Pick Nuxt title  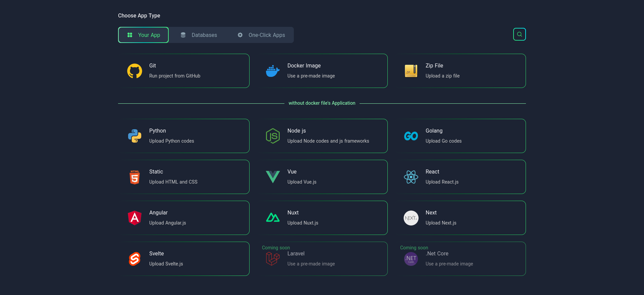[293, 213]
